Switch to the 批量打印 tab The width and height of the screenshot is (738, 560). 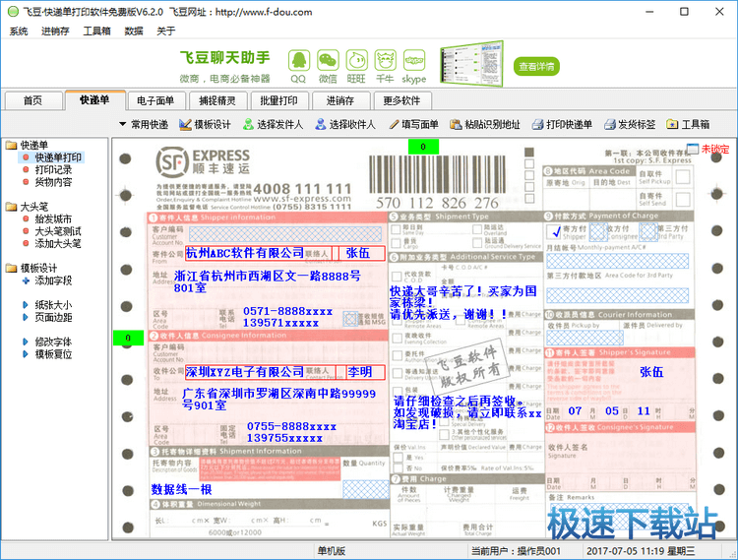tap(279, 100)
